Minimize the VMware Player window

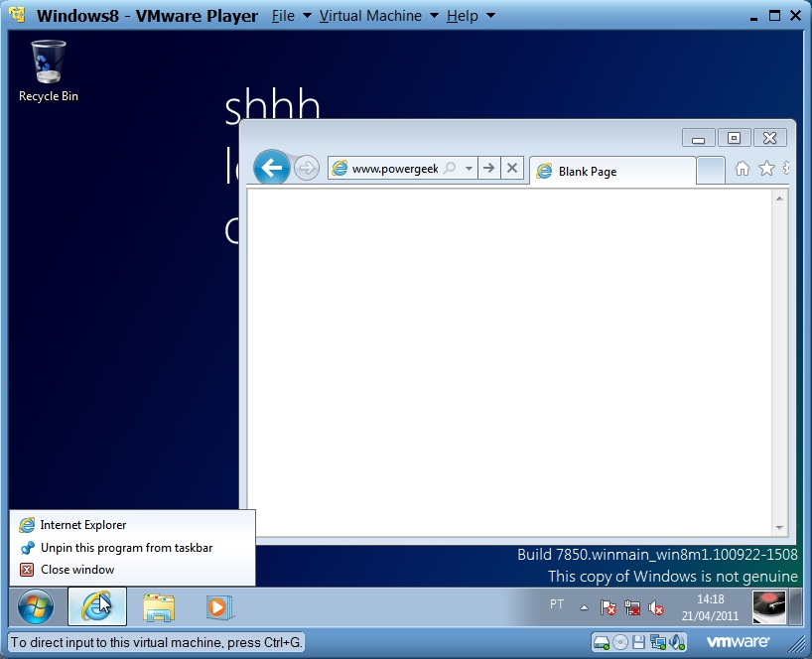(x=753, y=17)
